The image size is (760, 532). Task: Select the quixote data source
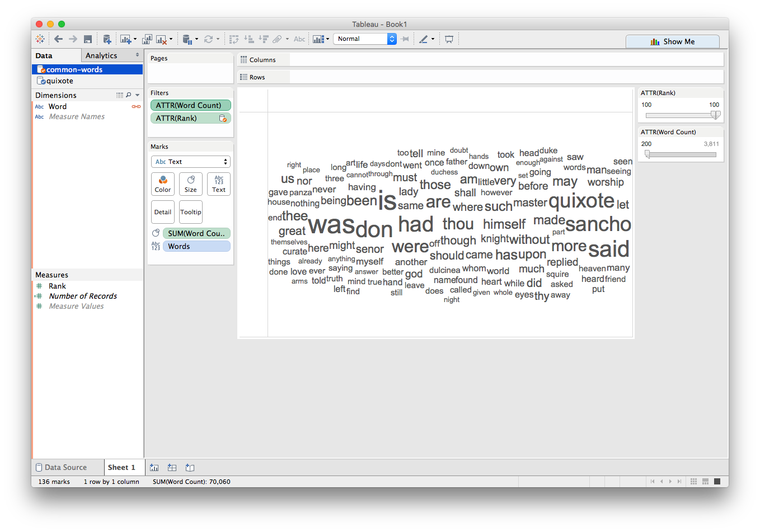[88, 81]
